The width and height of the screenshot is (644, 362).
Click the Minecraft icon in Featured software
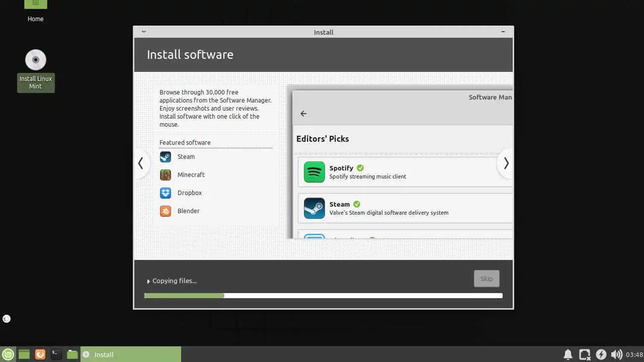tap(166, 175)
